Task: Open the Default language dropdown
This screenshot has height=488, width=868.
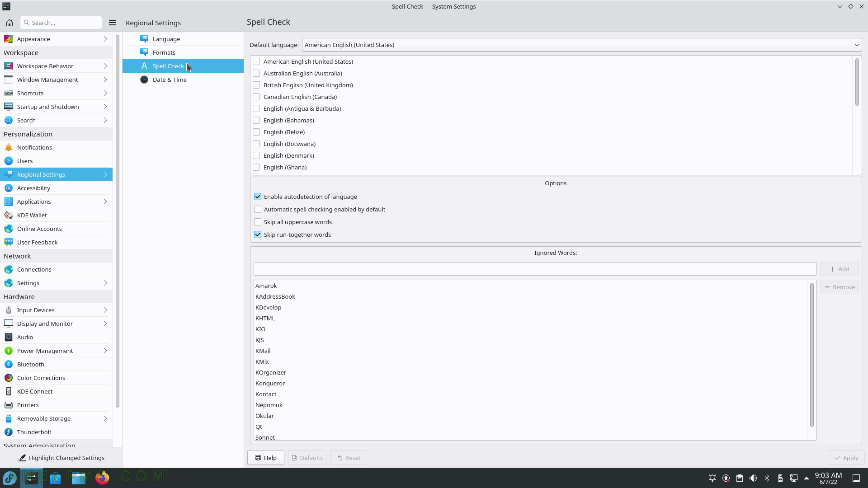Action: point(582,45)
